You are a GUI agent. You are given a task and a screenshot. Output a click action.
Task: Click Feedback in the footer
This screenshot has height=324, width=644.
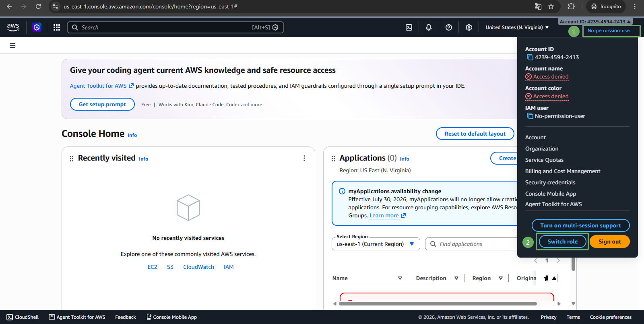pos(126,317)
